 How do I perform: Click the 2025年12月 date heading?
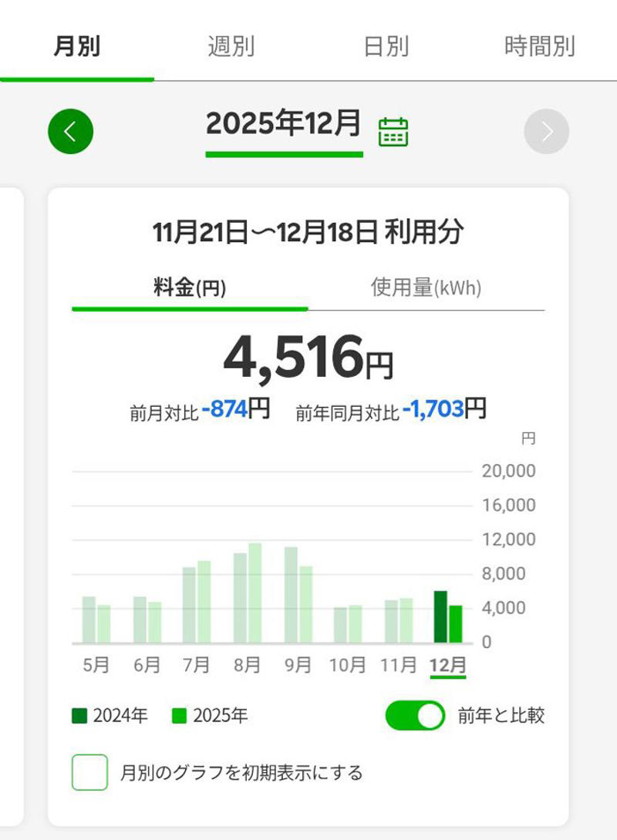click(x=284, y=123)
